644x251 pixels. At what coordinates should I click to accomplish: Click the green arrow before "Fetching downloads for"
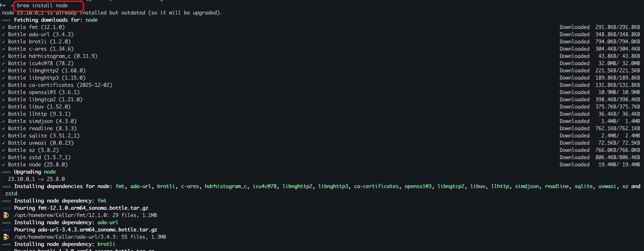(x=7, y=20)
